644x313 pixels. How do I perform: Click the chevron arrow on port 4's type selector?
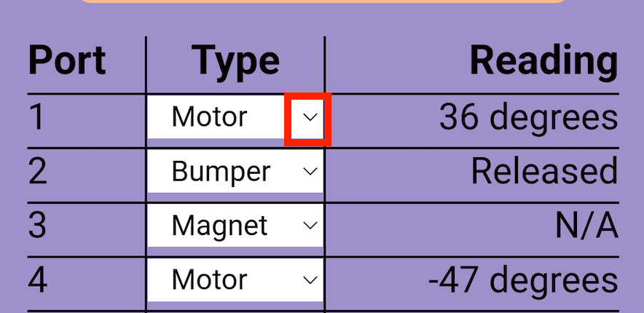[310, 280]
